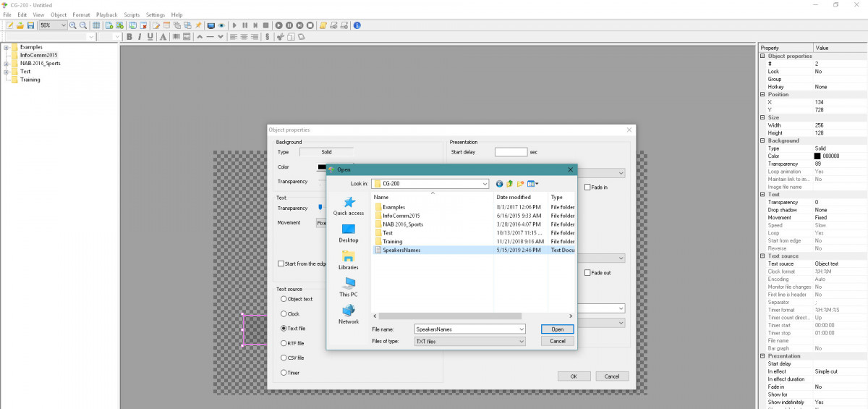This screenshot has width=868, height=409.
Task: Click the Play triangle toolbar button
Action: pos(234,25)
